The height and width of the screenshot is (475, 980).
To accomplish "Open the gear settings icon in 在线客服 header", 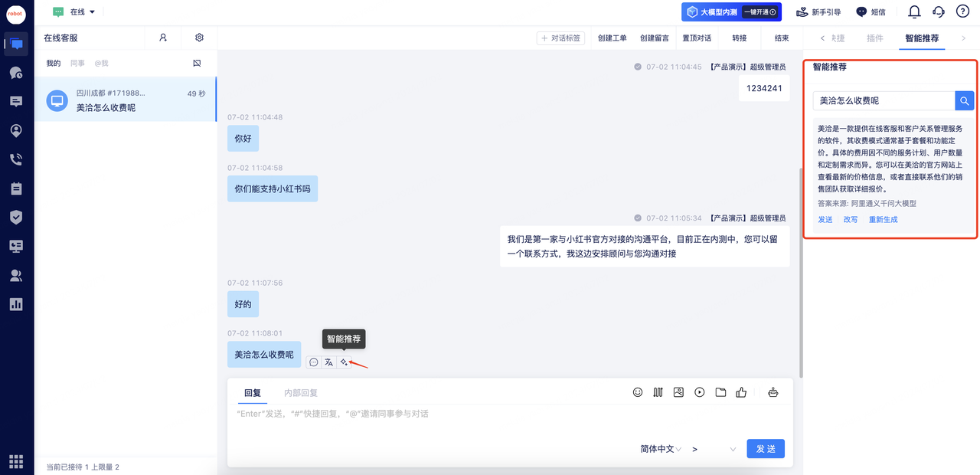I will tap(200, 38).
